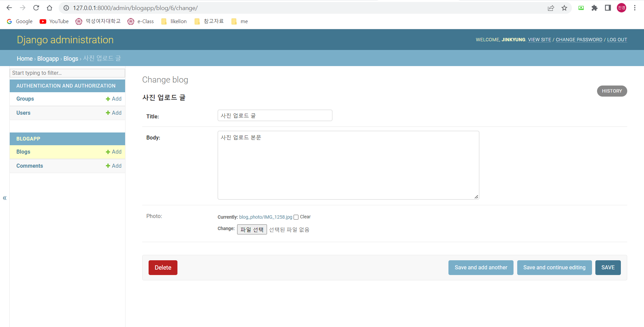The width and height of the screenshot is (644, 327).
Task: Add a new Blog from sidebar
Action: 114,152
